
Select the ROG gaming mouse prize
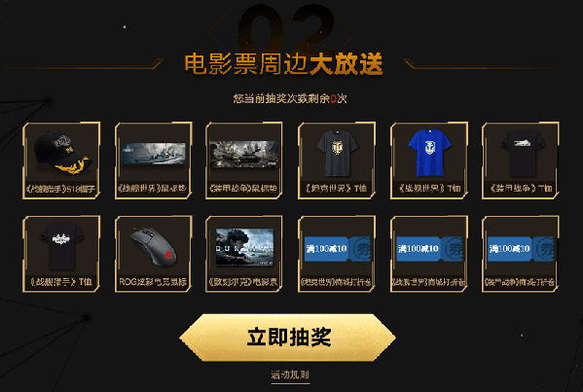(x=153, y=254)
